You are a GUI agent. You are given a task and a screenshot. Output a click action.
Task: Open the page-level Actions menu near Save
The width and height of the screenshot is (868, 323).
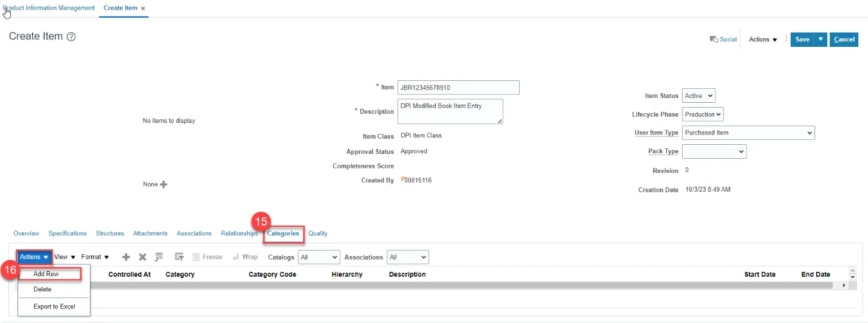click(x=763, y=40)
